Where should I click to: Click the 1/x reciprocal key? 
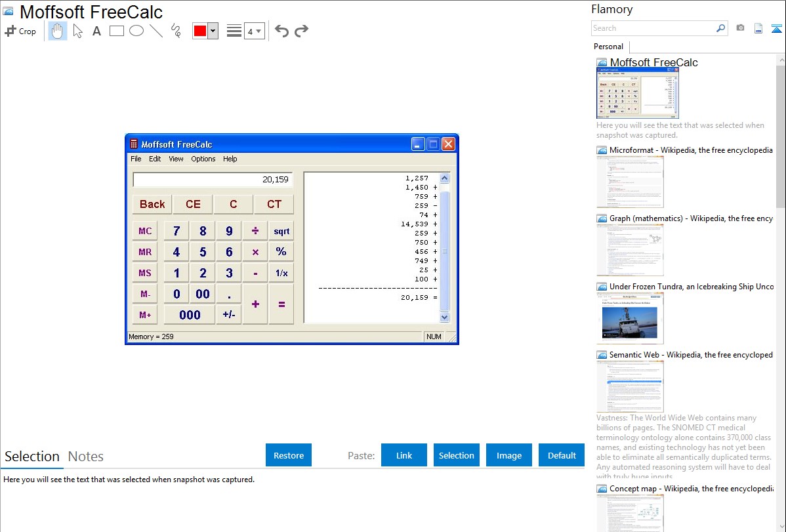click(281, 274)
